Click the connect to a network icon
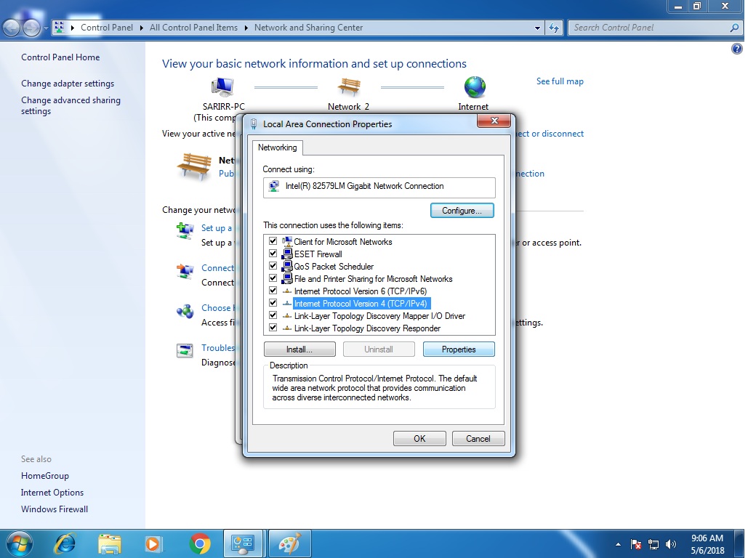Image resolution: width=756 pixels, height=558 pixels. 185,271
